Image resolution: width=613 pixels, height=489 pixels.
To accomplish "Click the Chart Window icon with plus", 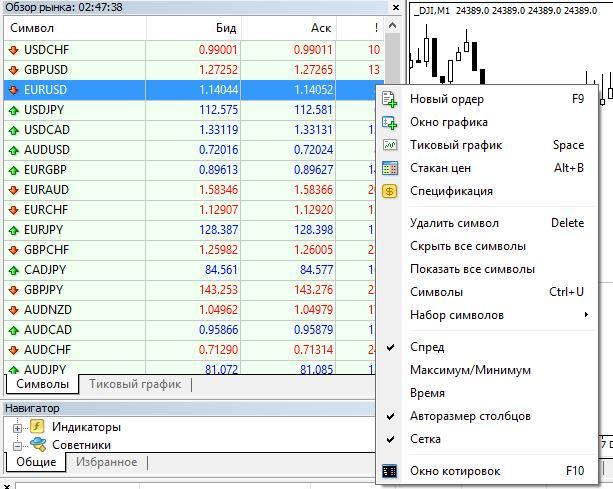I will point(390,122).
